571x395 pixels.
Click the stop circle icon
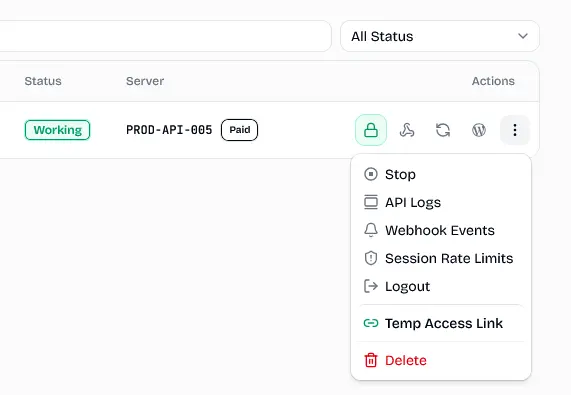371,174
